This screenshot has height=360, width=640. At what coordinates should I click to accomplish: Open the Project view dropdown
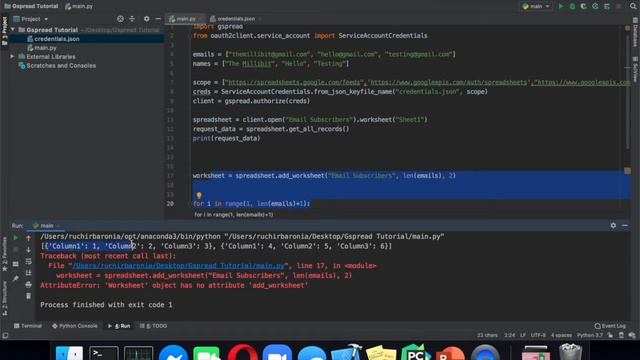click(x=31, y=19)
